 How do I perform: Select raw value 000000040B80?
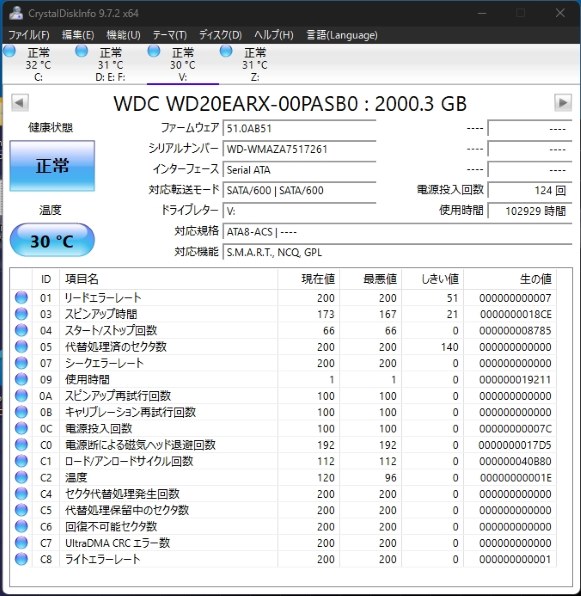pyautogui.click(x=515, y=461)
